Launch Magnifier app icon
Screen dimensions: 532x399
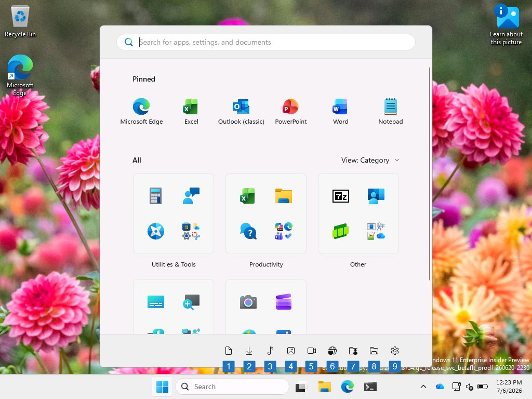[x=191, y=302]
